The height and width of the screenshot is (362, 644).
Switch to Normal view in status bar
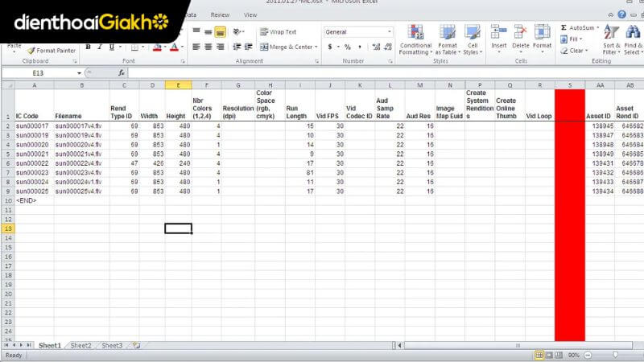click(x=539, y=355)
